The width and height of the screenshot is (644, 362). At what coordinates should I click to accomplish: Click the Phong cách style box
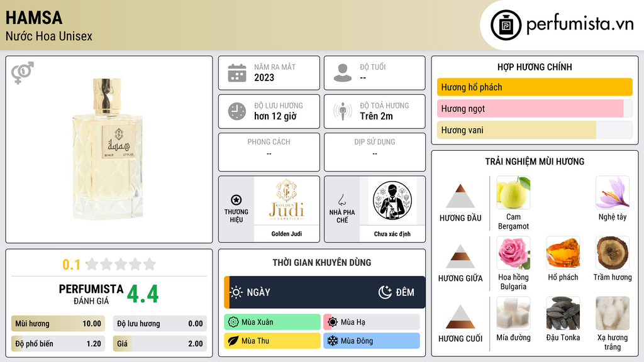[x=269, y=152]
